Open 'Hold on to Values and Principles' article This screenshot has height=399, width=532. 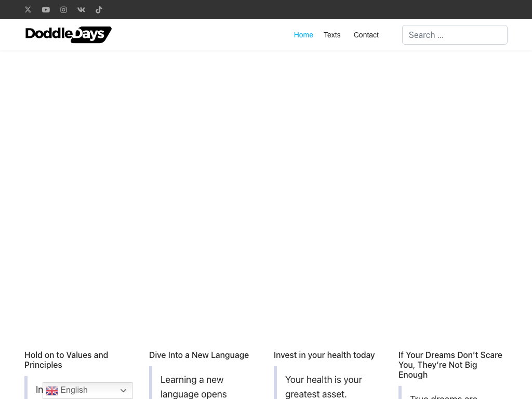(66, 360)
